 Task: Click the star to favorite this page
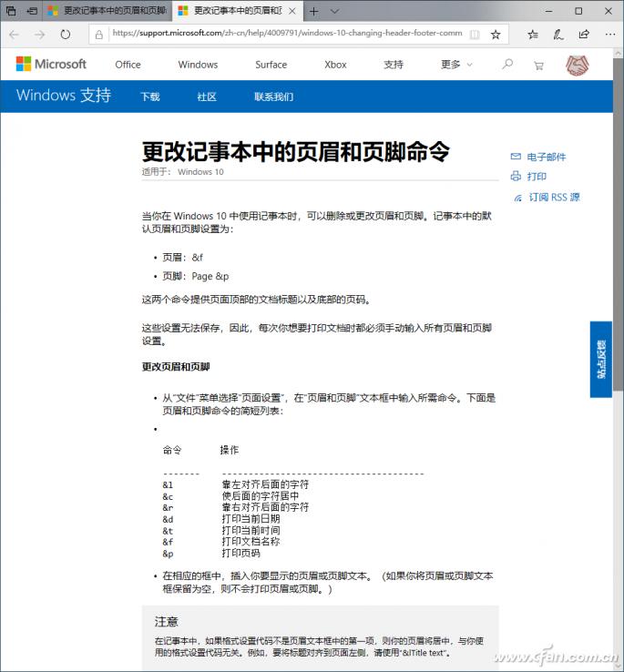pyautogui.click(x=496, y=35)
